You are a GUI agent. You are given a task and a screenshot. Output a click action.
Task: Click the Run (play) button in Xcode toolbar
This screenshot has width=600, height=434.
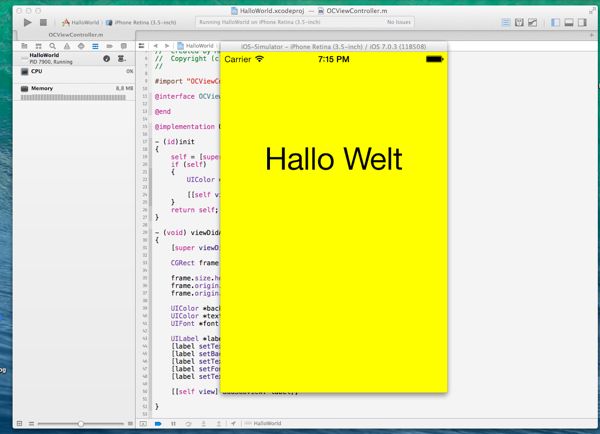28,23
